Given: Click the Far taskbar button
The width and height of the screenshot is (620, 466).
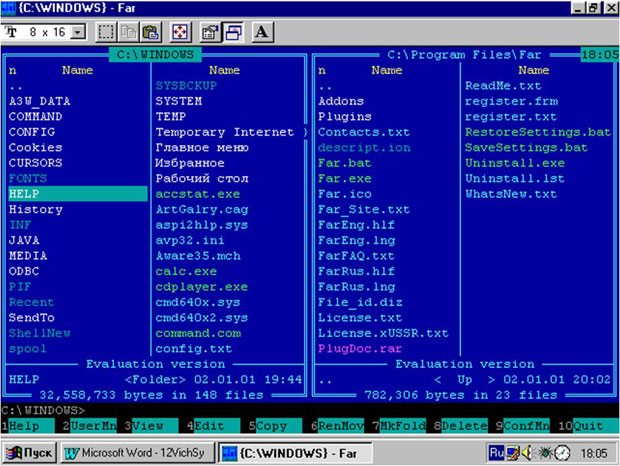Looking at the screenshot, I should 295,453.
